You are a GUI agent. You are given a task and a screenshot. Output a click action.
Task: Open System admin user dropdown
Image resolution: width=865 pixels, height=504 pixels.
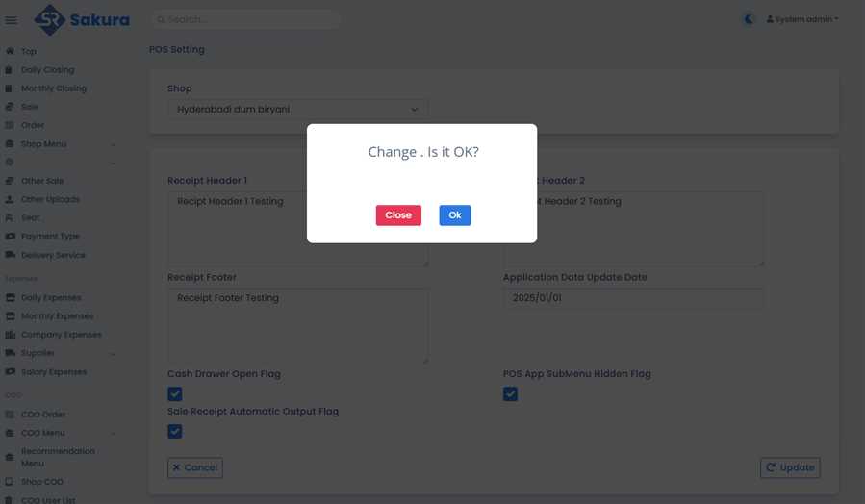click(802, 19)
